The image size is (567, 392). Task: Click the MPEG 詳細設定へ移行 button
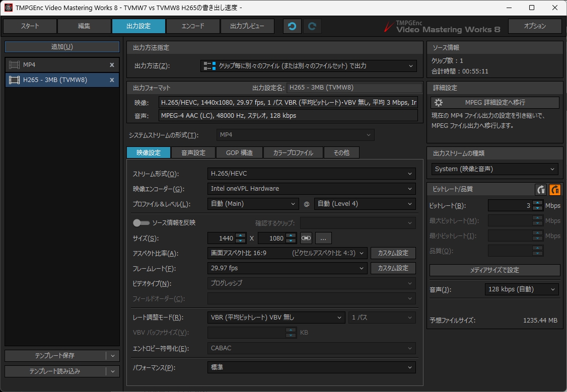point(495,103)
